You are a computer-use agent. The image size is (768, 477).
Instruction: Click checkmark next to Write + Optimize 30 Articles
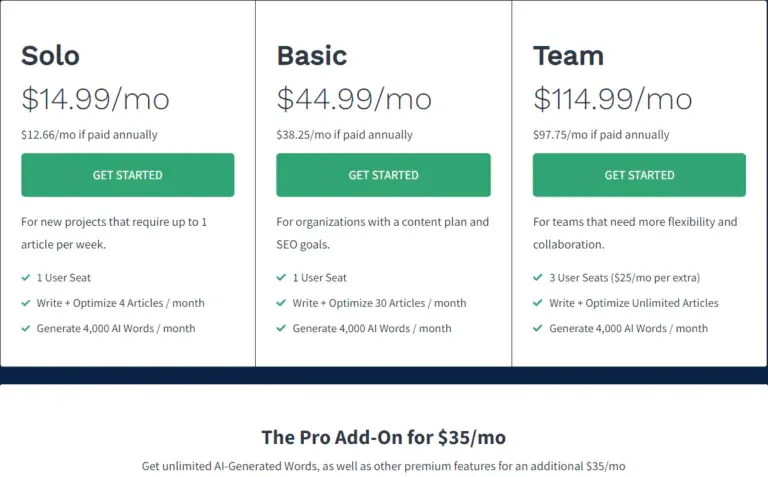pyautogui.click(x=281, y=303)
